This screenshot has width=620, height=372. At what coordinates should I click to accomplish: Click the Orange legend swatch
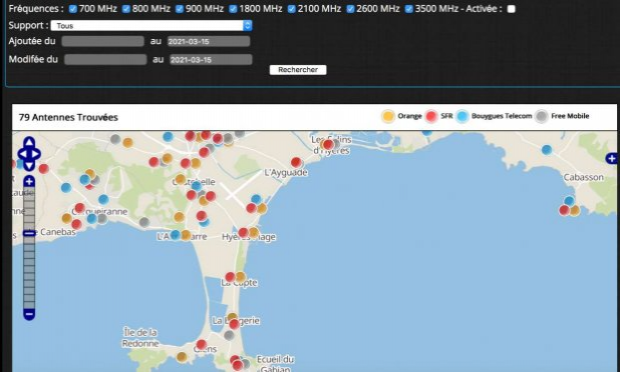[x=388, y=116]
